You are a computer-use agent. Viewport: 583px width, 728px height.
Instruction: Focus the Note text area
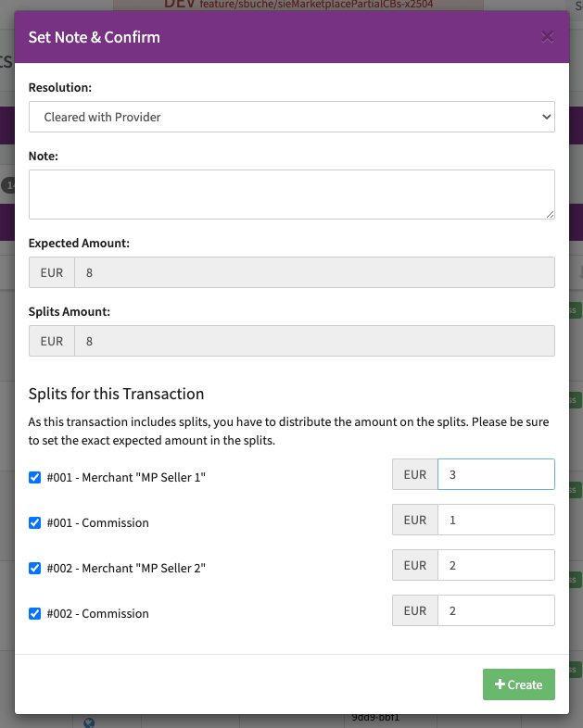292,195
